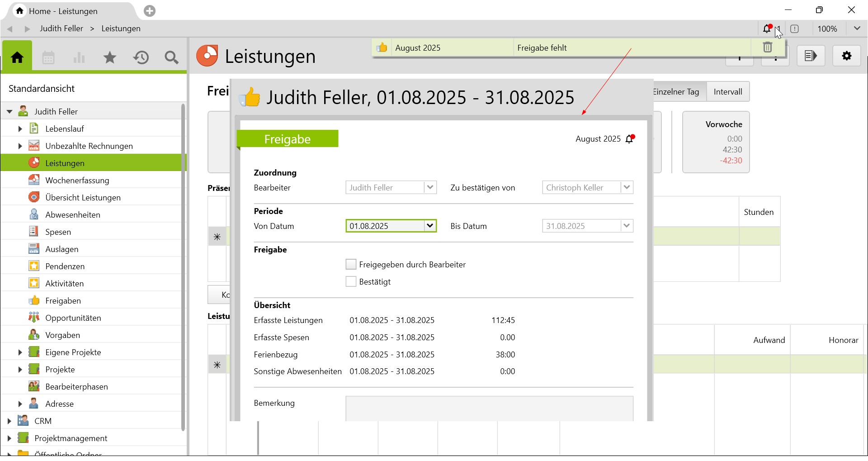Expand the 'Eigene Projekte' tree node
The width and height of the screenshot is (868, 461).
[20, 352]
